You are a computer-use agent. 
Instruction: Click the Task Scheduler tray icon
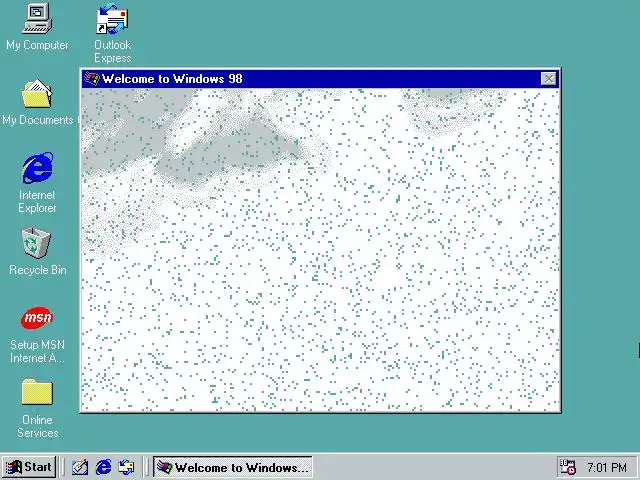pyautogui.click(x=567, y=467)
